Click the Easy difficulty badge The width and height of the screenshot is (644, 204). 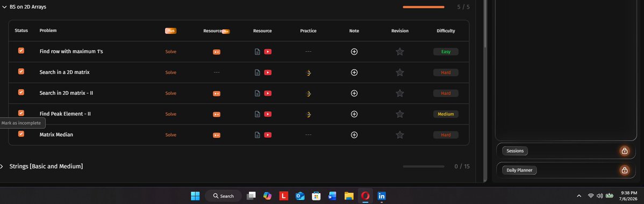(446, 52)
